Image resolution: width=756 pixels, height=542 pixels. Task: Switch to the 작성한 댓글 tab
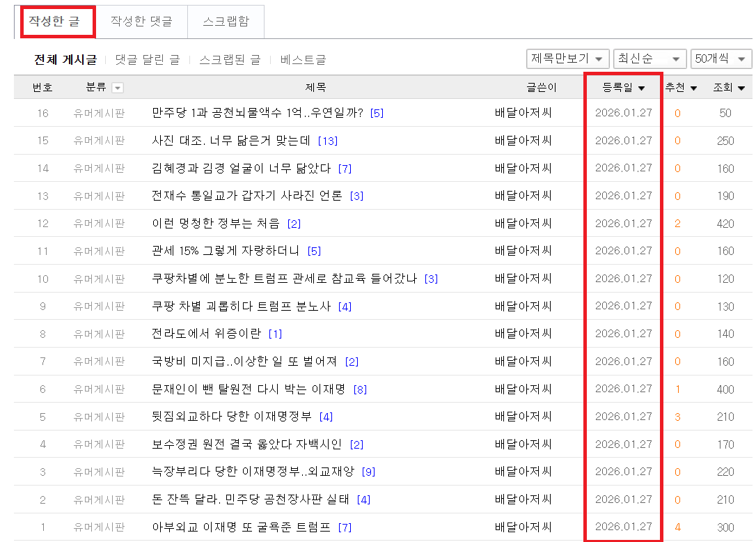[142, 22]
